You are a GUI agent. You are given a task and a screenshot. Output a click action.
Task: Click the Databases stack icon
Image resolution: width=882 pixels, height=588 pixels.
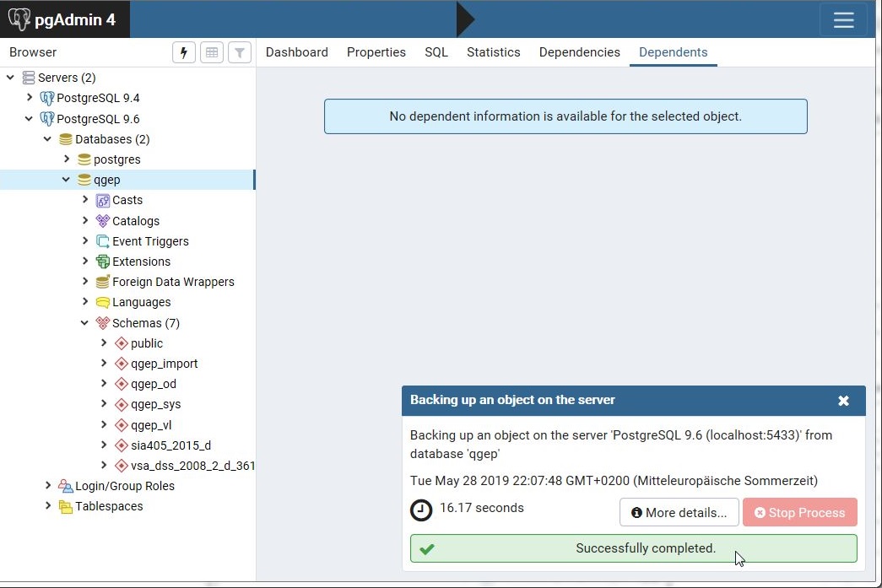[65, 139]
